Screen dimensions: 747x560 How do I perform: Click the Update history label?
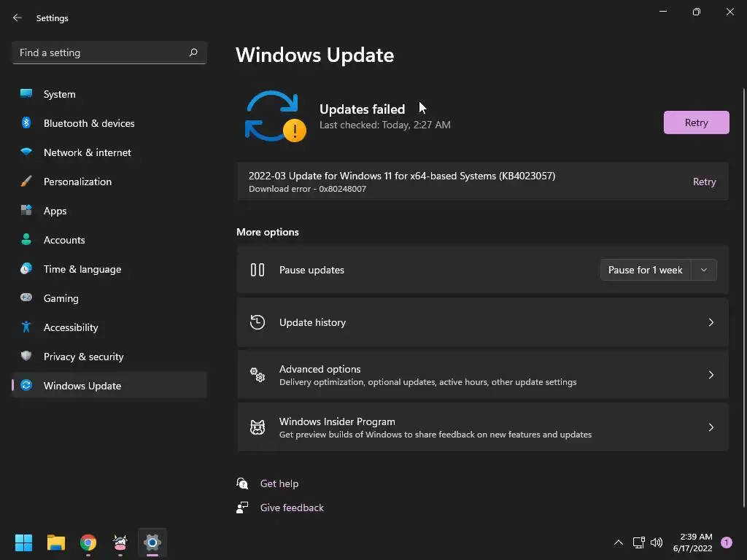[x=312, y=322]
